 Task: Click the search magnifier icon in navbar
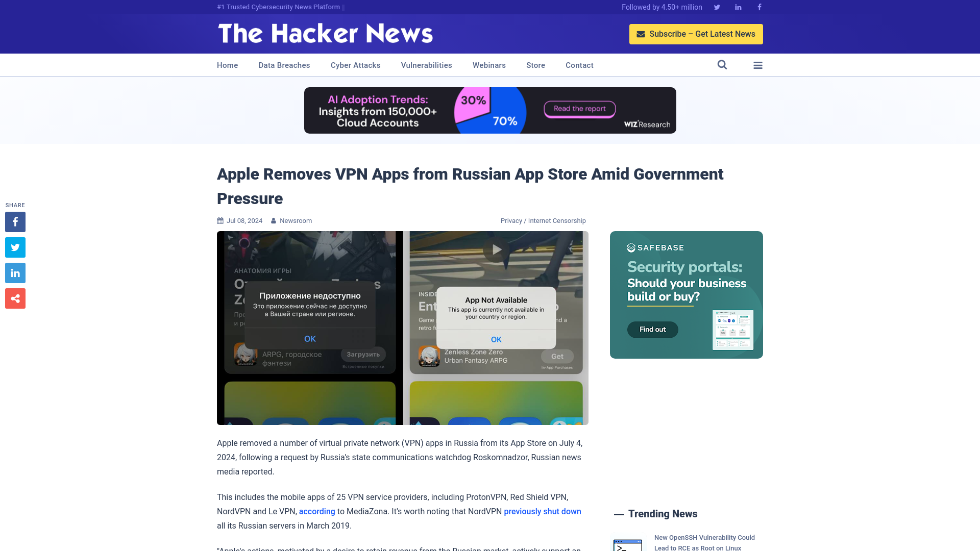tap(722, 65)
